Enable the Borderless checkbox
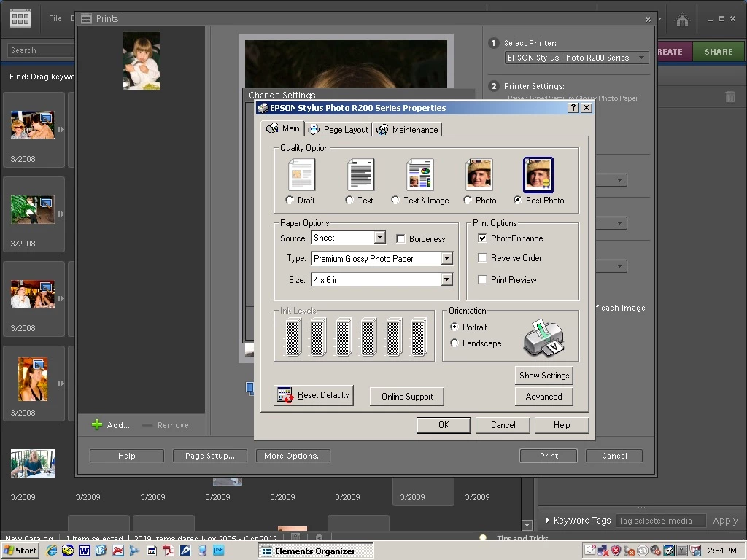Screen dimensions: 747x560 click(400, 238)
